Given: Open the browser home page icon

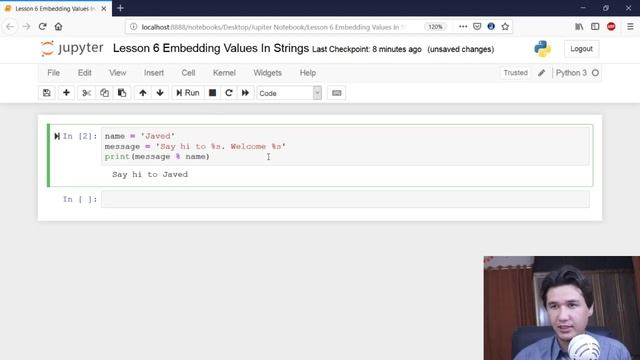Looking at the screenshot, I should coord(58,27).
